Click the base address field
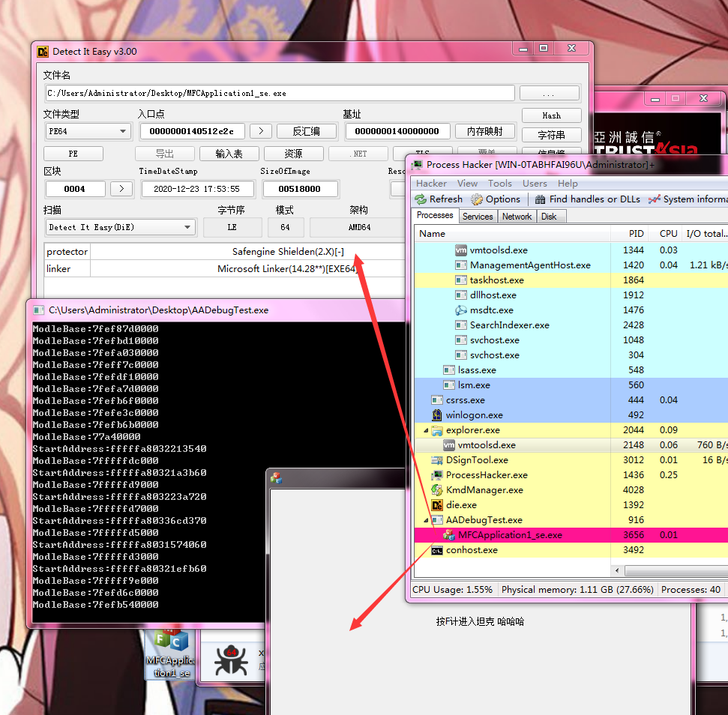 click(x=397, y=131)
